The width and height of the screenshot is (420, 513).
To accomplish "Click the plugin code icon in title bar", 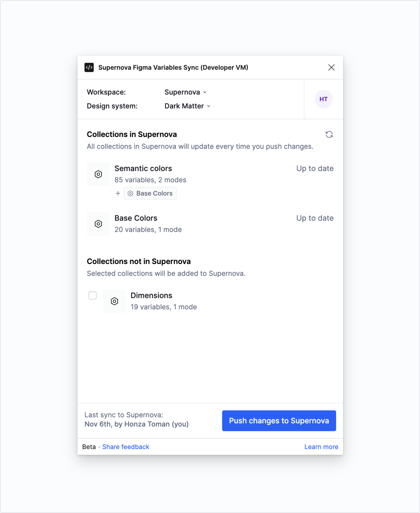I will (89, 68).
